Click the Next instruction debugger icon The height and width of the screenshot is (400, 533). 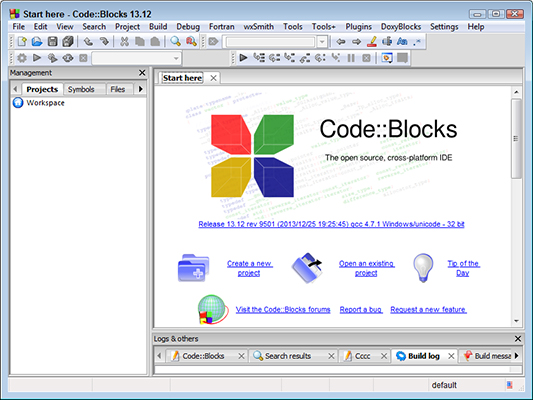point(320,58)
